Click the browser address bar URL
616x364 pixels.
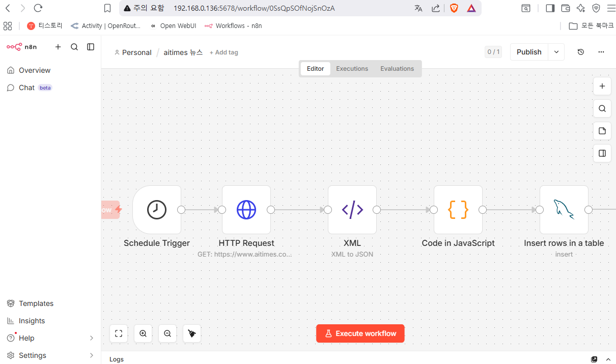tap(254, 8)
